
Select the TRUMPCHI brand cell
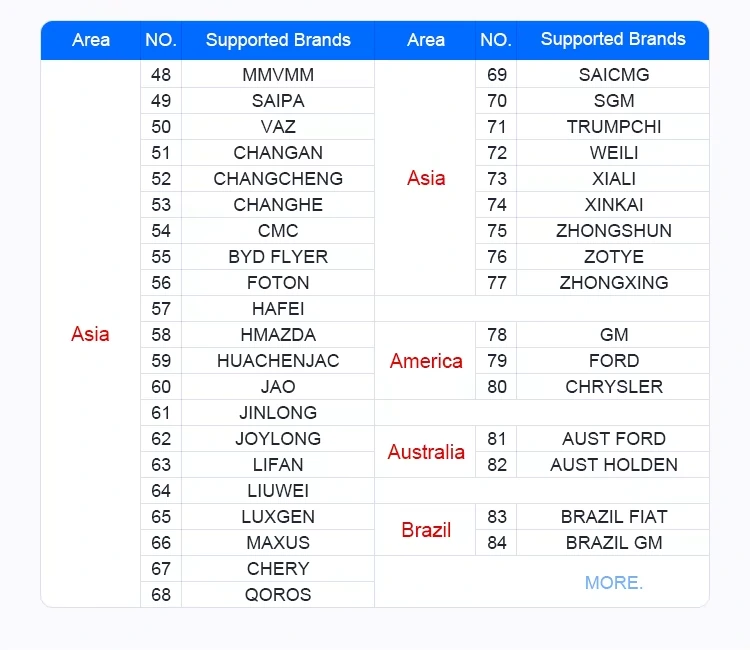point(614,127)
